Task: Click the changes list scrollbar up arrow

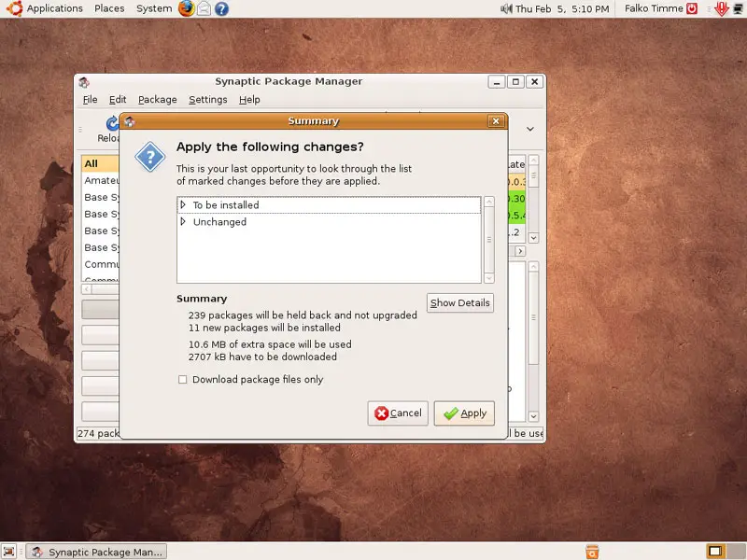Action: tap(488, 202)
